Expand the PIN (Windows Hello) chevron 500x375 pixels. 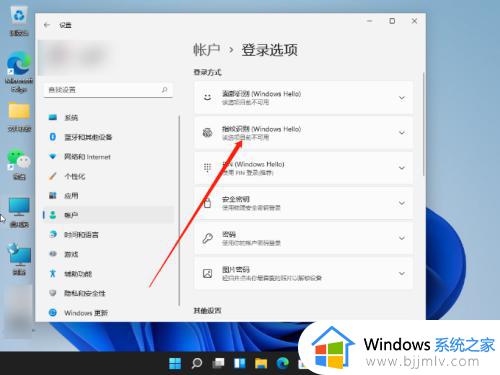402,168
